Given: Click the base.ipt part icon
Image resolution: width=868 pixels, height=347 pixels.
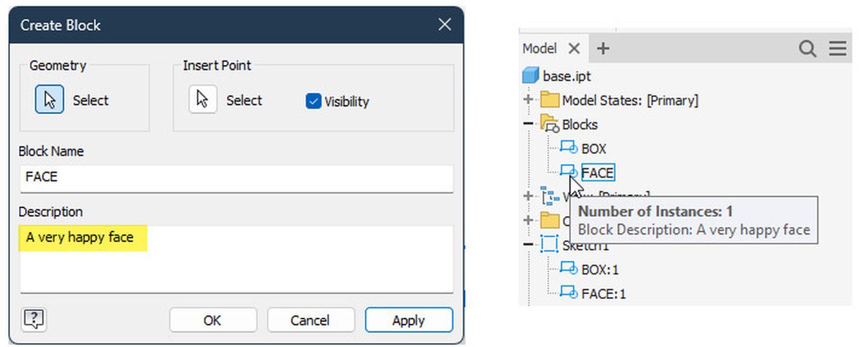Looking at the screenshot, I should (x=530, y=76).
